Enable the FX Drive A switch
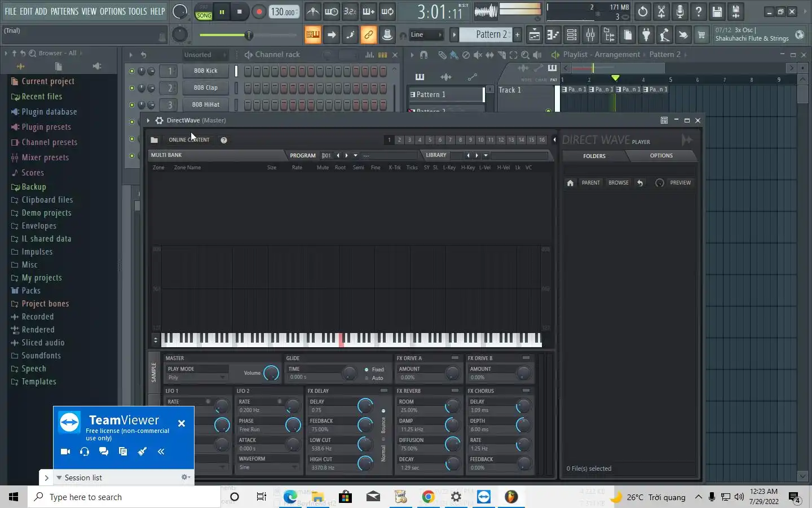The image size is (812, 508). [455, 358]
